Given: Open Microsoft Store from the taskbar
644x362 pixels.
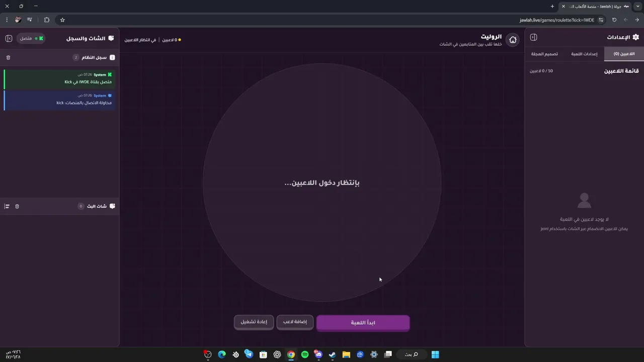Looking at the screenshot, I should pos(263,354).
